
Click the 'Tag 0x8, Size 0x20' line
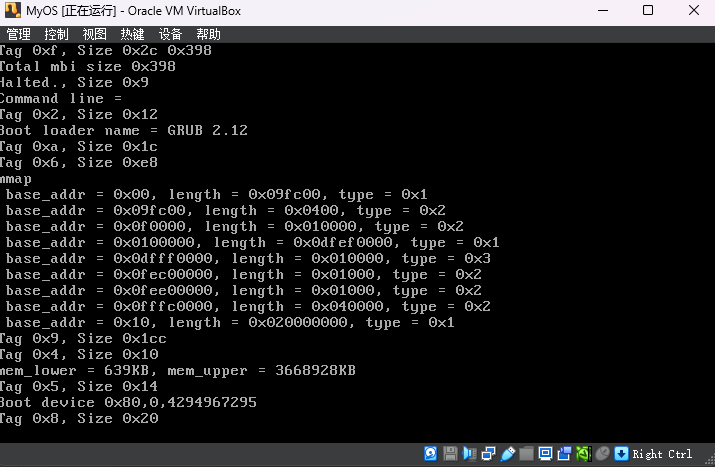pyautogui.click(x=79, y=419)
